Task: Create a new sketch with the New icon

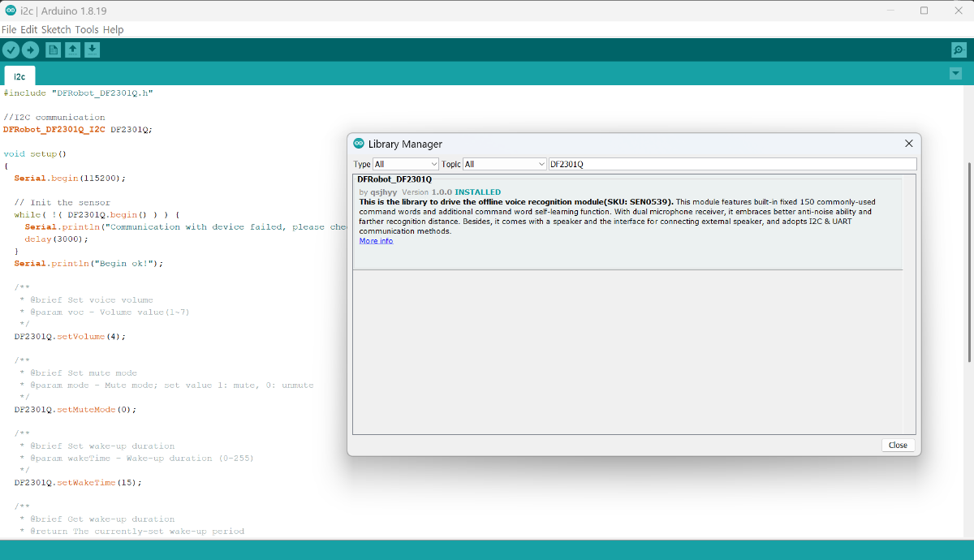Action: point(54,50)
